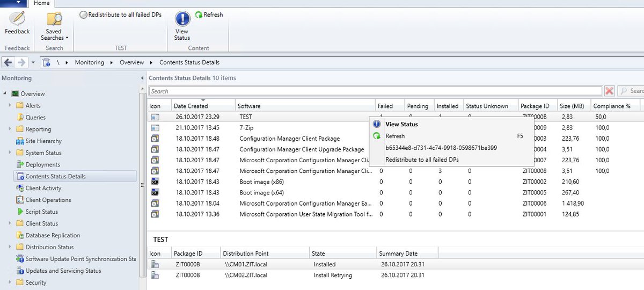The height and width of the screenshot is (290, 644).
Task: Expand the Alerts tree node
Action: (x=10, y=105)
